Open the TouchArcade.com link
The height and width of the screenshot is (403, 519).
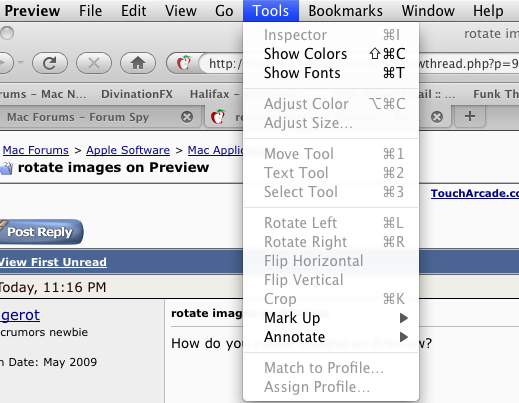tap(475, 193)
